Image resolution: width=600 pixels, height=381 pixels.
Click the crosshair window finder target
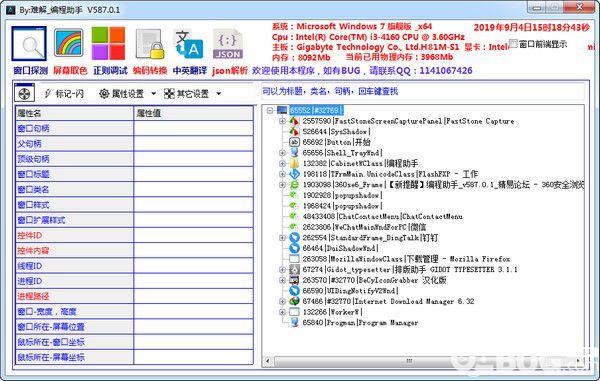pyautogui.click(x=24, y=93)
